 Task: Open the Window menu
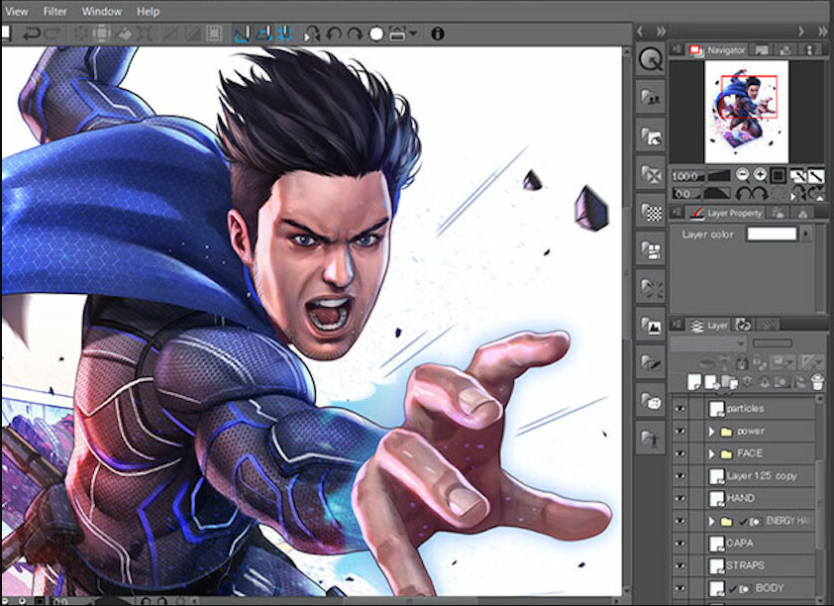(x=101, y=11)
